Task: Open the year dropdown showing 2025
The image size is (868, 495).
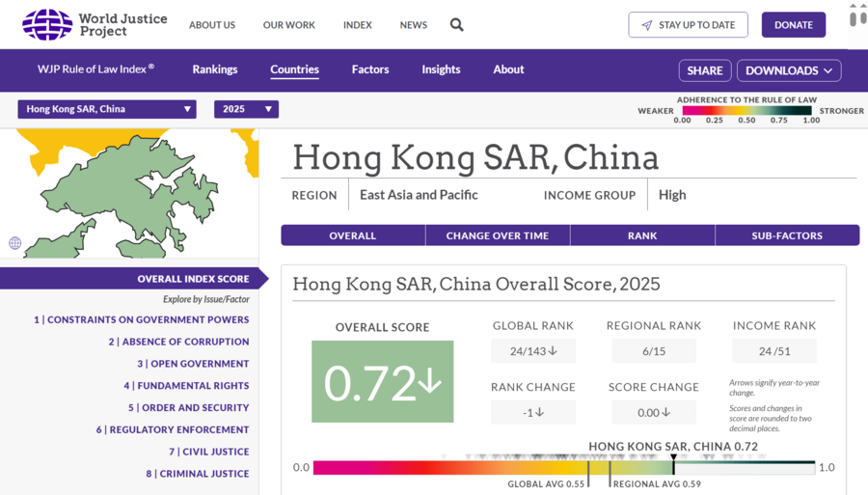Action: click(x=246, y=109)
